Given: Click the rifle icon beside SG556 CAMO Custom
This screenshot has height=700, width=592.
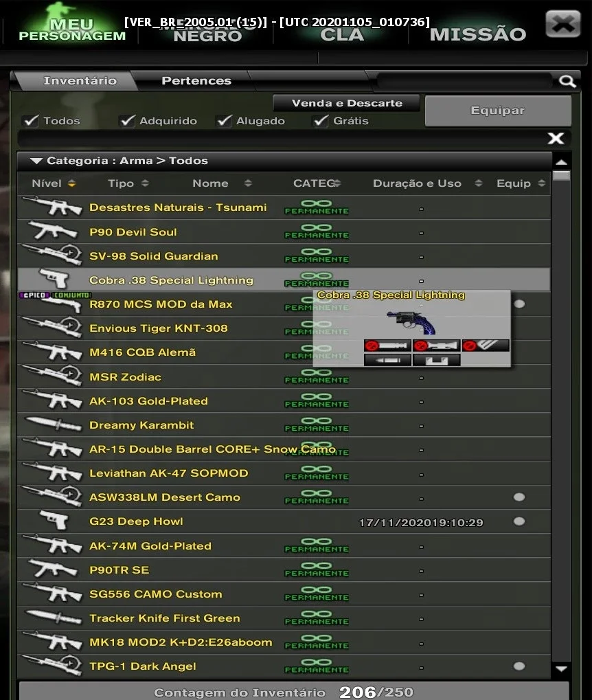Looking at the screenshot, I should point(52,593).
